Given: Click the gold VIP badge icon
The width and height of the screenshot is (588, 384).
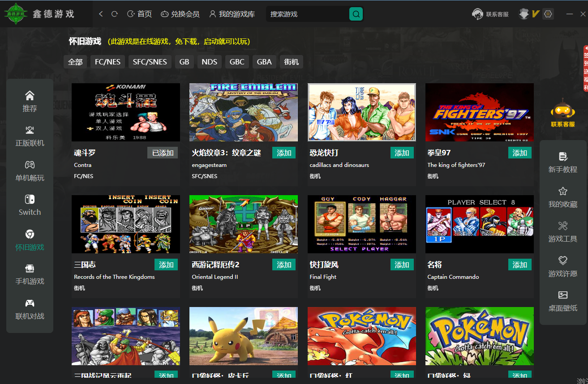Looking at the screenshot, I should click(x=536, y=14).
